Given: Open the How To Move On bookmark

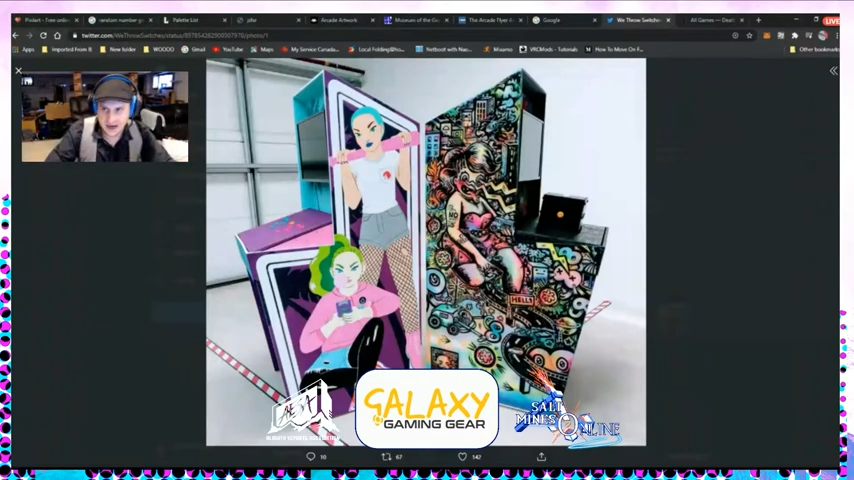Looking at the screenshot, I should pos(614,50).
